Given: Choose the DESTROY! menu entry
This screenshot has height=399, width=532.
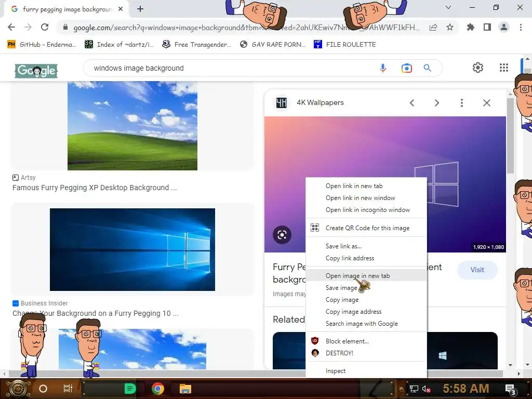Looking at the screenshot, I should [x=366, y=353].
